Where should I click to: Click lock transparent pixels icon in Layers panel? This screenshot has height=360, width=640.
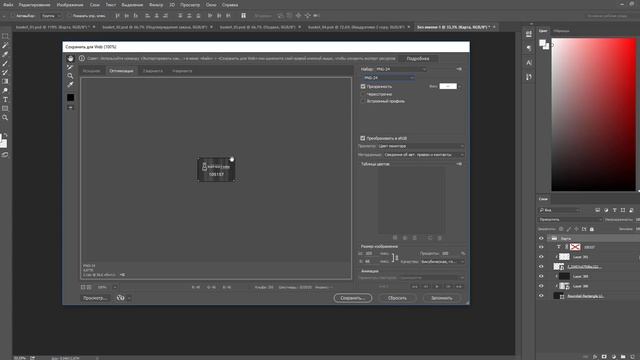[561, 229]
